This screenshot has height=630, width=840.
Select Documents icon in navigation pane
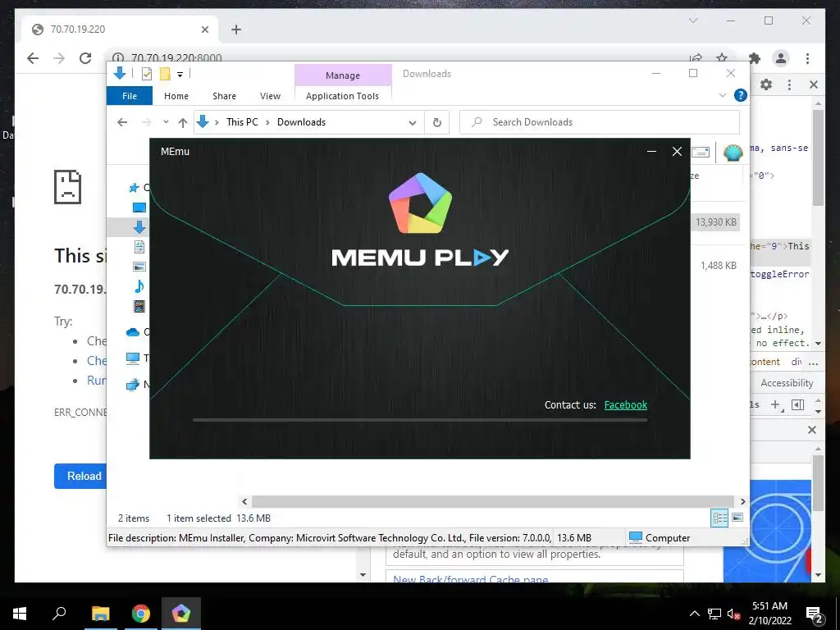click(x=139, y=247)
